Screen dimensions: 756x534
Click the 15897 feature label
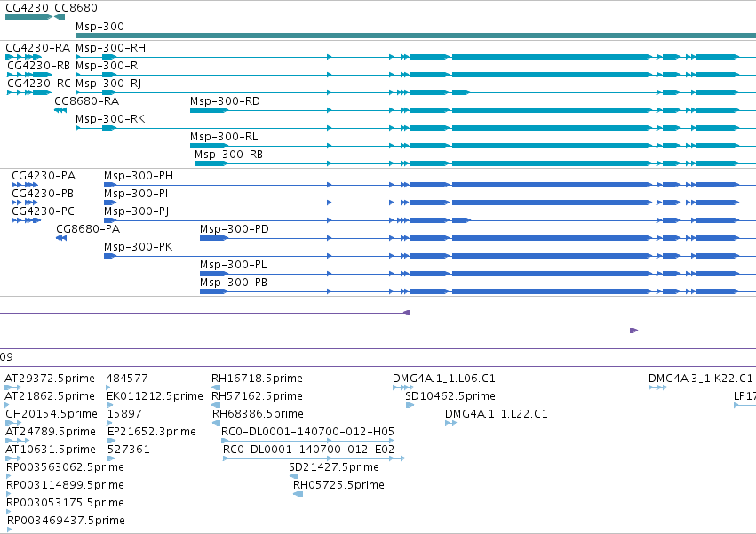click(124, 414)
